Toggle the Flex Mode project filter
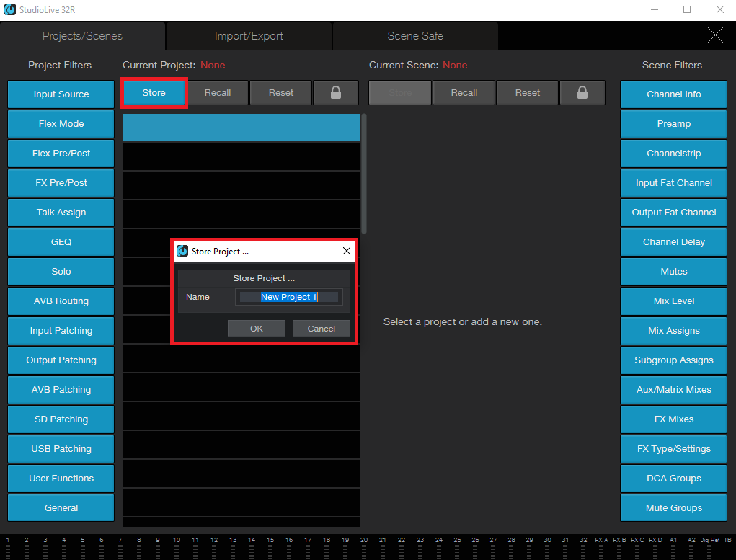The image size is (736, 560). pyautogui.click(x=61, y=124)
